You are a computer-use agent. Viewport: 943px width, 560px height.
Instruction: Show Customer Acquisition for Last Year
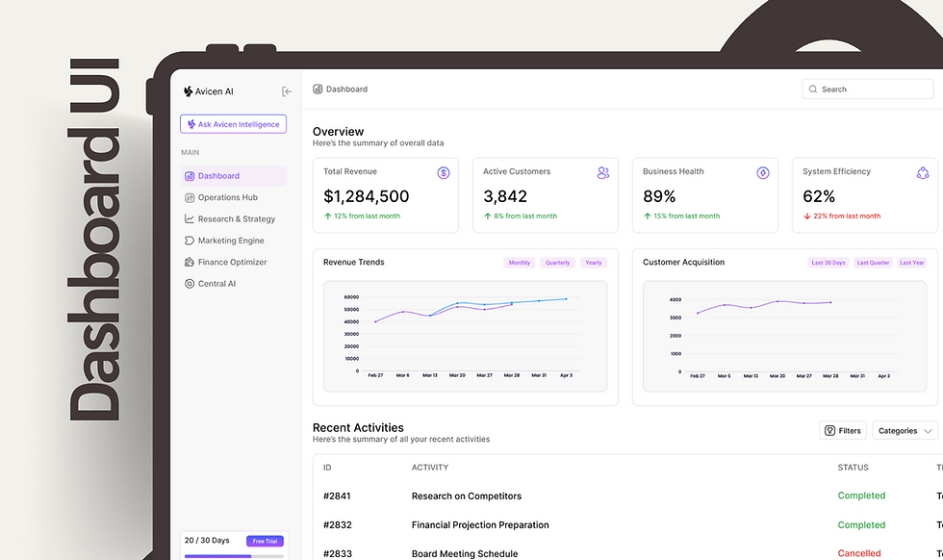coord(912,263)
